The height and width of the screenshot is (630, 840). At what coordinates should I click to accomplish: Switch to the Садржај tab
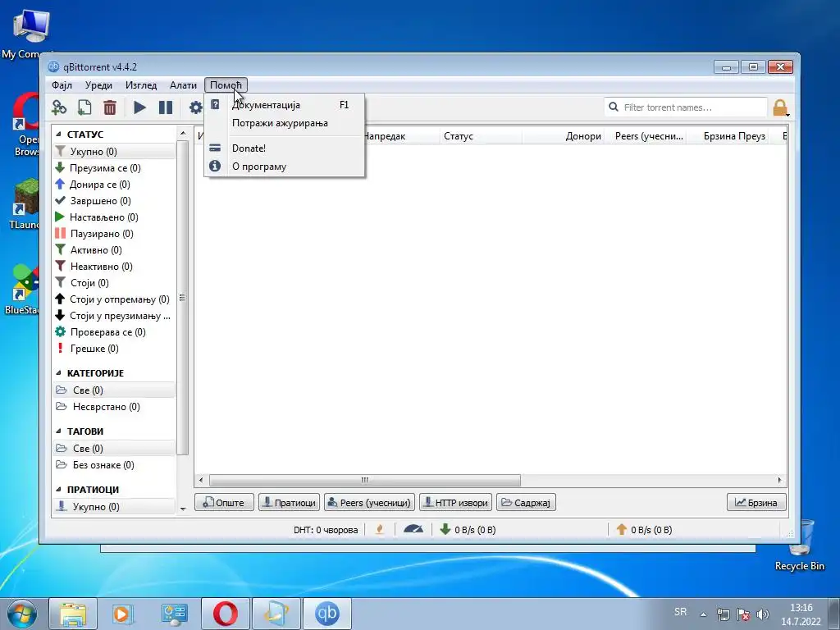(526, 503)
